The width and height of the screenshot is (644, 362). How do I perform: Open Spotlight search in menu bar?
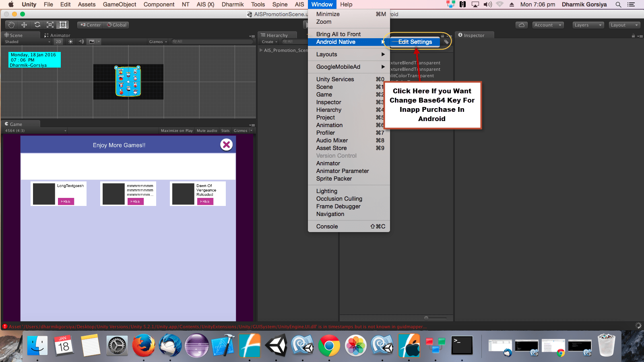pos(618,4)
